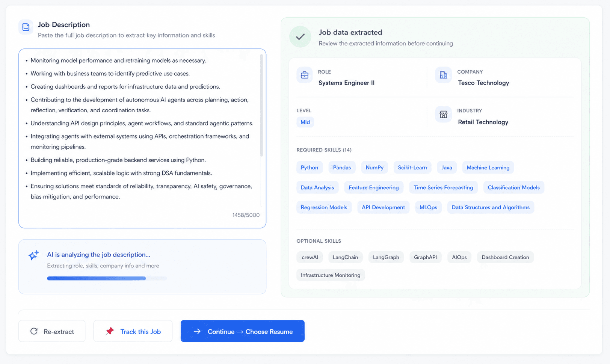Click the MLOps skill tag

point(428,207)
